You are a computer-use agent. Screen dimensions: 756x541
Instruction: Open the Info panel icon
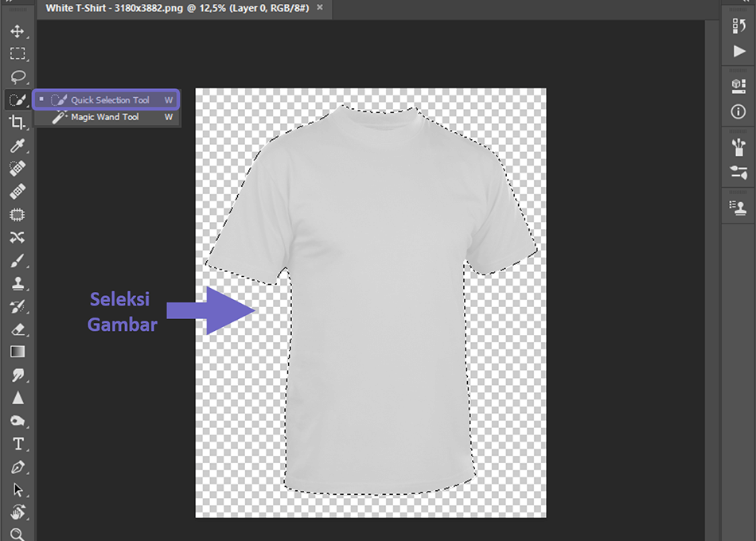(738, 112)
